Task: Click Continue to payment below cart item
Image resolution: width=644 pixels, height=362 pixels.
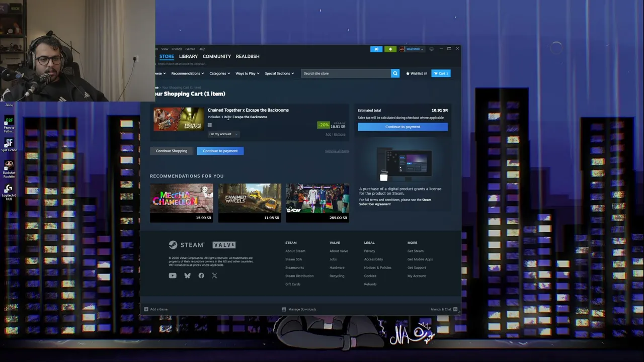Action: pos(220,151)
